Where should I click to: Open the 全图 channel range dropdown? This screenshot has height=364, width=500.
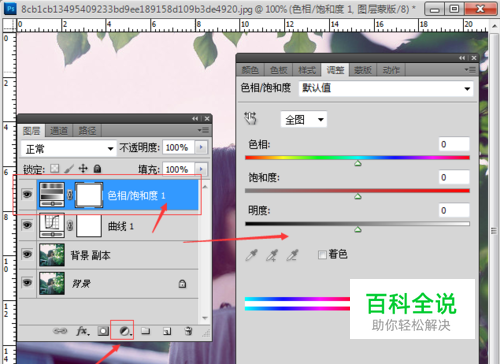point(304,119)
